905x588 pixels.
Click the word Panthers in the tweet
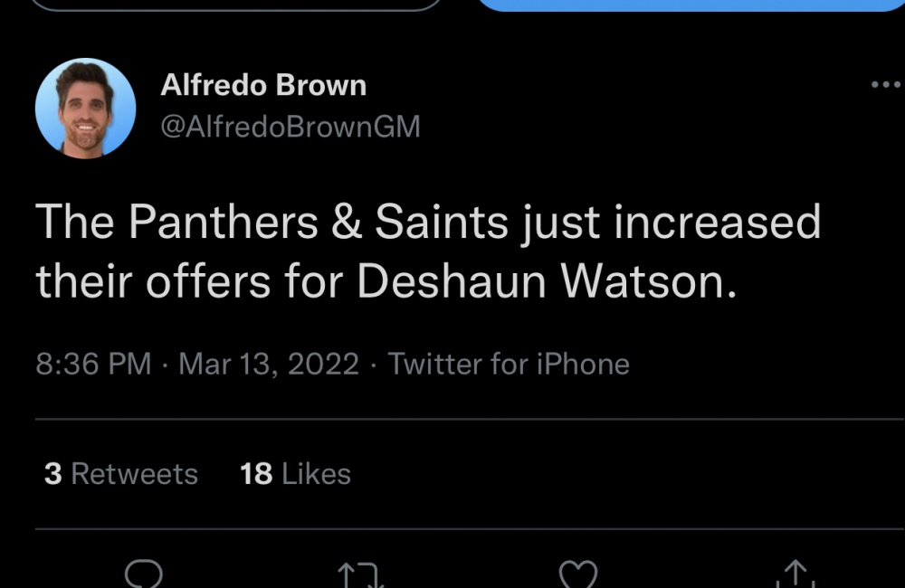pos(224,223)
